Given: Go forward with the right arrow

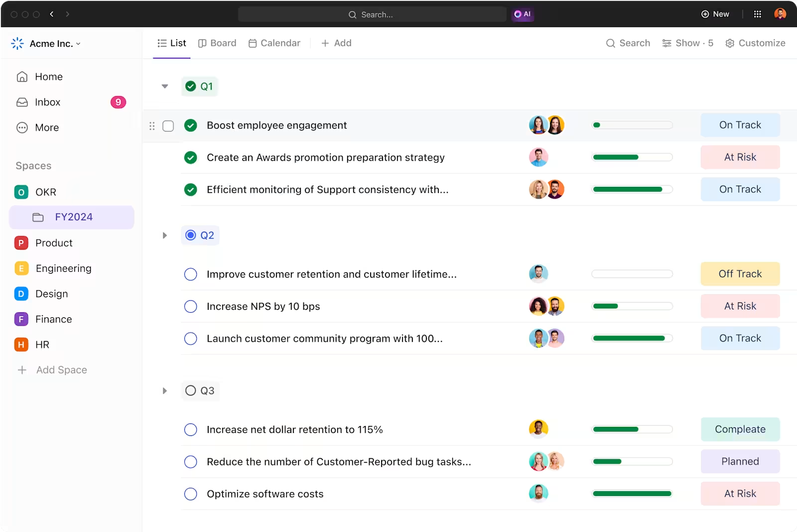Looking at the screenshot, I should coord(67,14).
